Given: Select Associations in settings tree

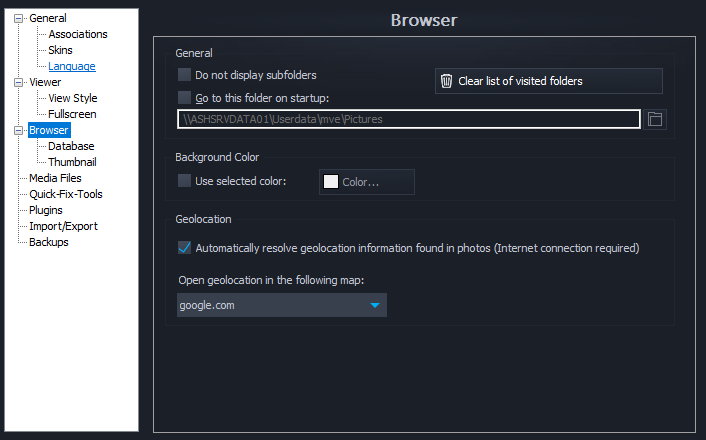Looking at the screenshot, I should 77,34.
